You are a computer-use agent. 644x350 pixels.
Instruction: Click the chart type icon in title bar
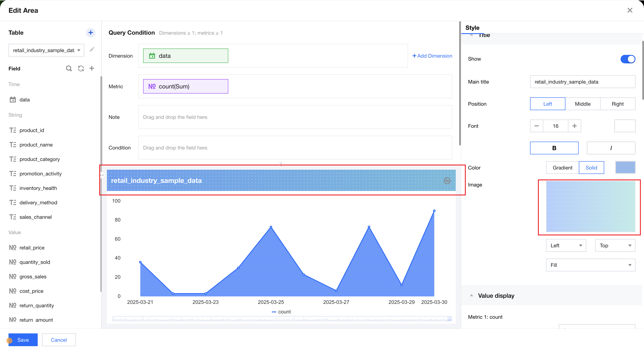(447, 181)
